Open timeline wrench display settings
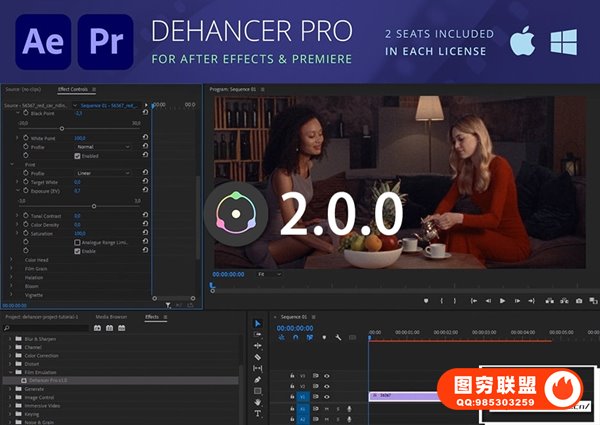This screenshot has height=425, width=600. coord(338,338)
